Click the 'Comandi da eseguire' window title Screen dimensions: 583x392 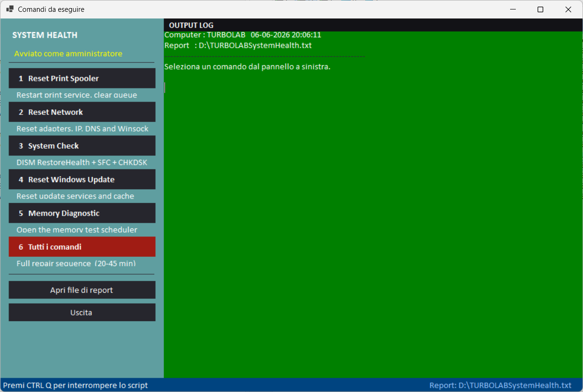pyautogui.click(x=51, y=9)
